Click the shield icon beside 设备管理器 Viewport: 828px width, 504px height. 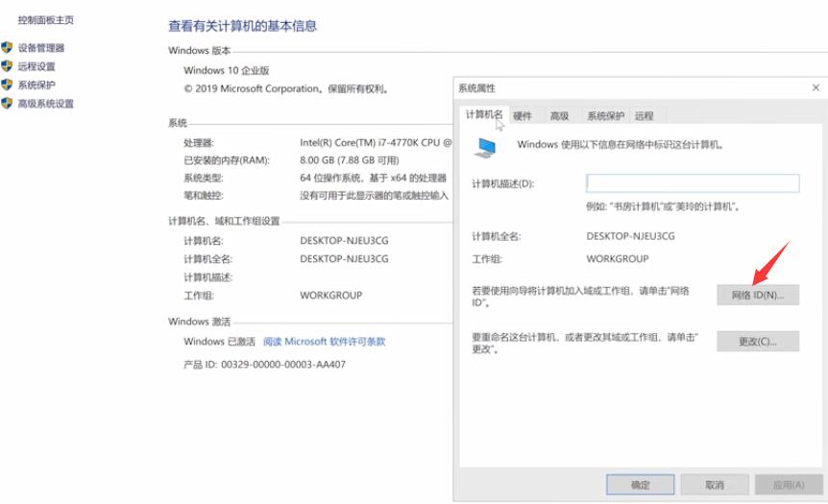pos(7,47)
